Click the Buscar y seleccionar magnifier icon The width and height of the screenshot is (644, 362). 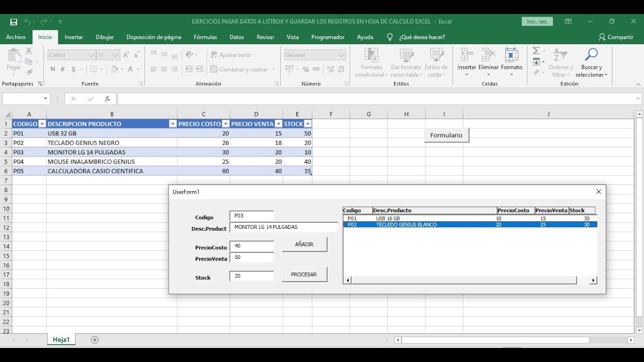click(x=591, y=54)
